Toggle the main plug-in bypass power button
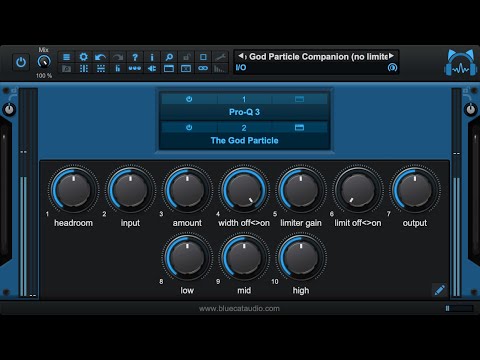The width and height of the screenshot is (480, 360). (x=21, y=62)
